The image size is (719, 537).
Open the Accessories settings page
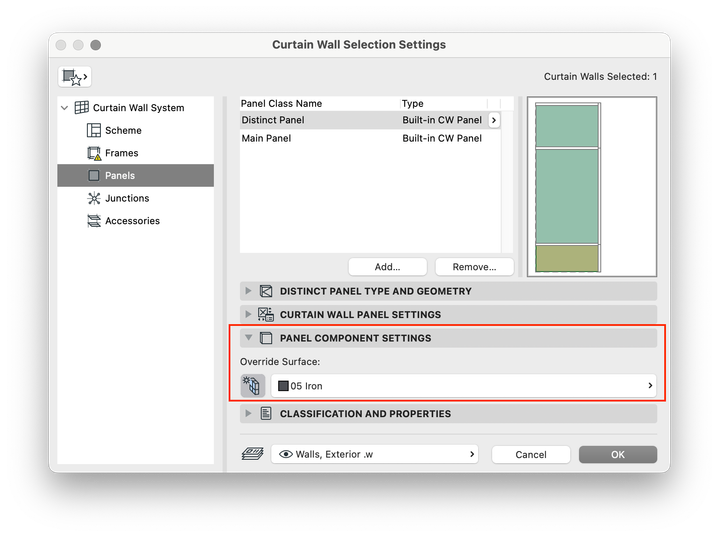tap(135, 221)
